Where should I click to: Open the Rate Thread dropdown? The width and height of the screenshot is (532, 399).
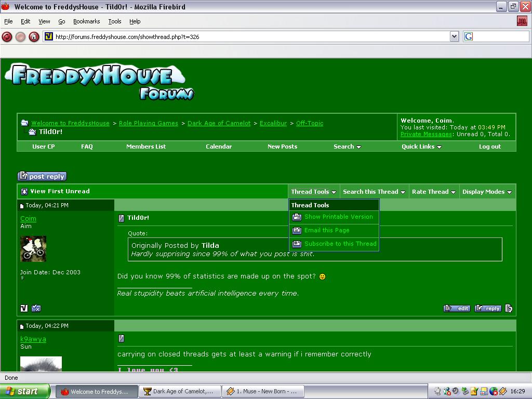click(433, 192)
